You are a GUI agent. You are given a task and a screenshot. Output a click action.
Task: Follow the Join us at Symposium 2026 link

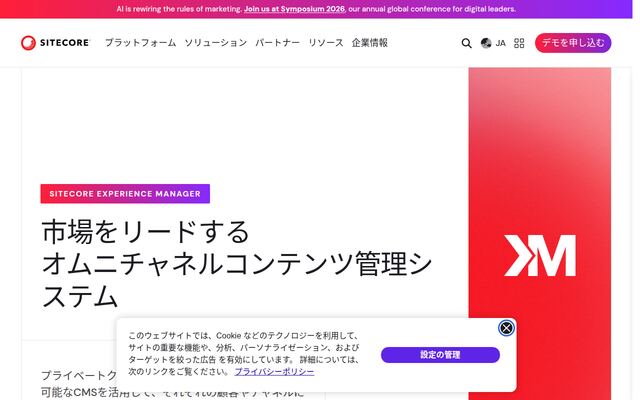click(294, 9)
